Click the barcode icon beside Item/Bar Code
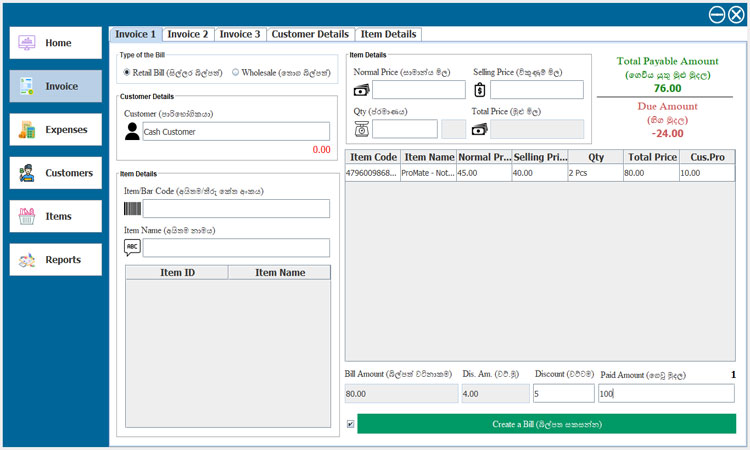The image size is (750, 450). (x=132, y=209)
